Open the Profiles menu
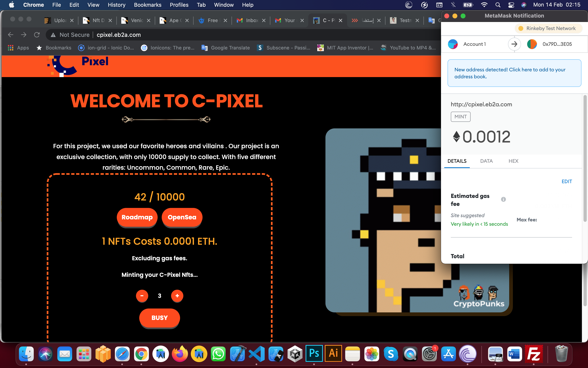The height and width of the screenshot is (368, 588). pos(179,5)
